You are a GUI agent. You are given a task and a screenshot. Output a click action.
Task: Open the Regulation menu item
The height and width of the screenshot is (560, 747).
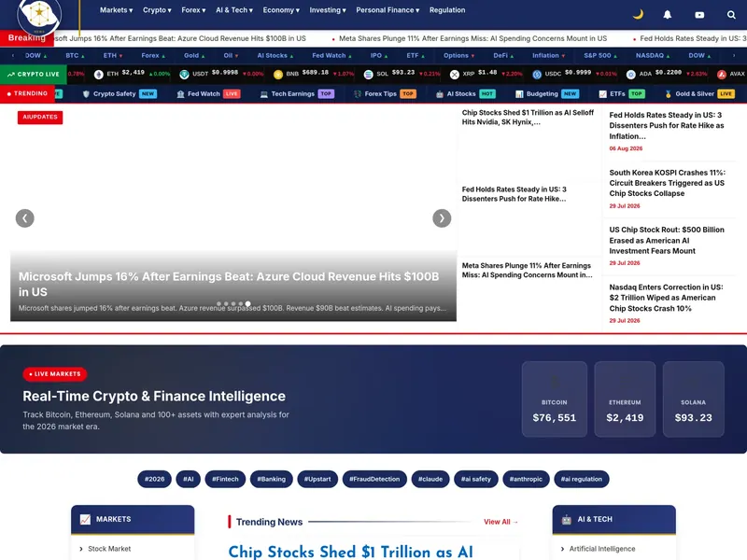pos(447,10)
